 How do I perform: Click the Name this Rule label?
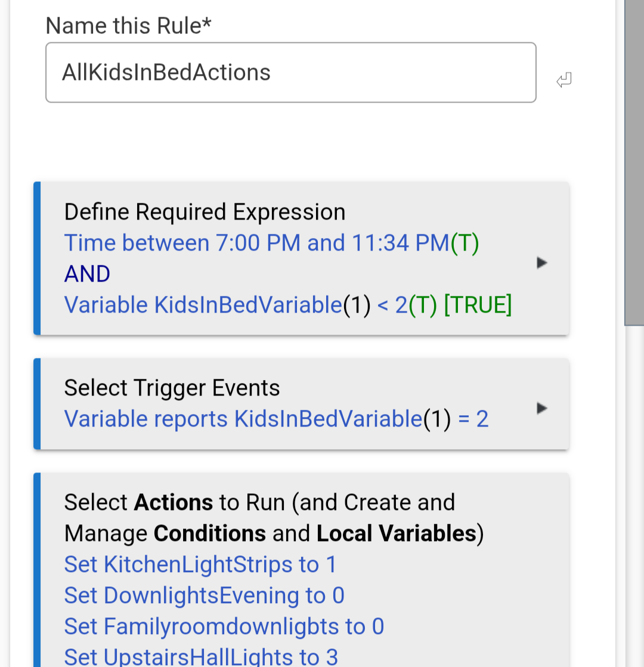[128, 26]
